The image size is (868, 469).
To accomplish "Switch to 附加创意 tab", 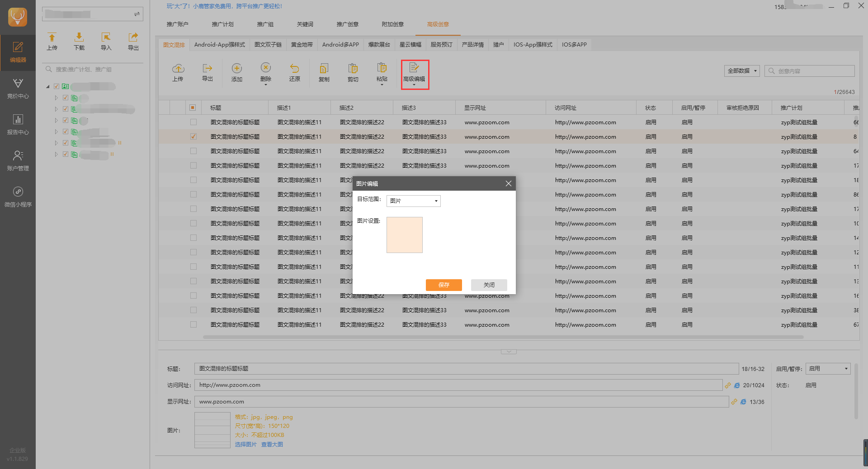I will 393,24.
